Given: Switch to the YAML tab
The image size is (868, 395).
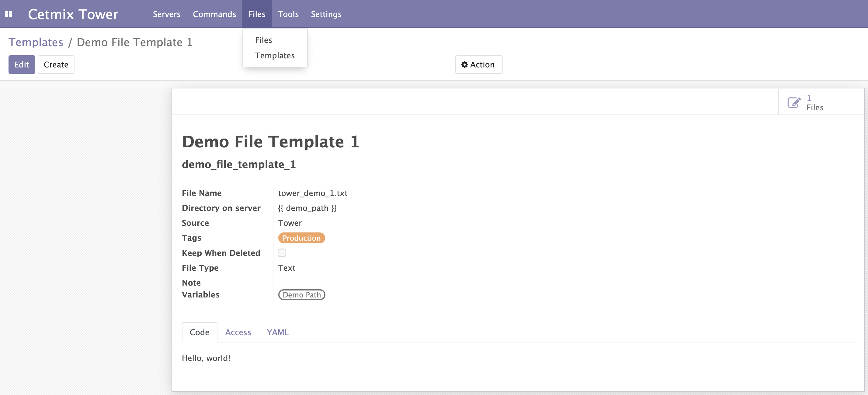Looking at the screenshot, I should point(277,332).
